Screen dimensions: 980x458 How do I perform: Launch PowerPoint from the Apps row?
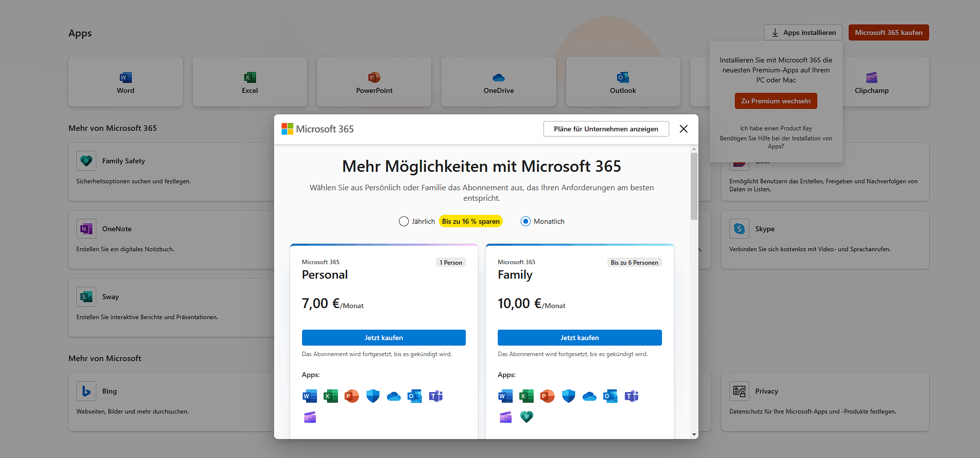click(x=374, y=81)
